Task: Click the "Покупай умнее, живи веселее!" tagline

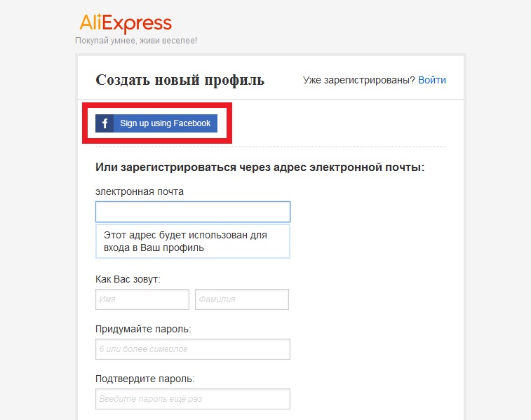Action: point(136,41)
